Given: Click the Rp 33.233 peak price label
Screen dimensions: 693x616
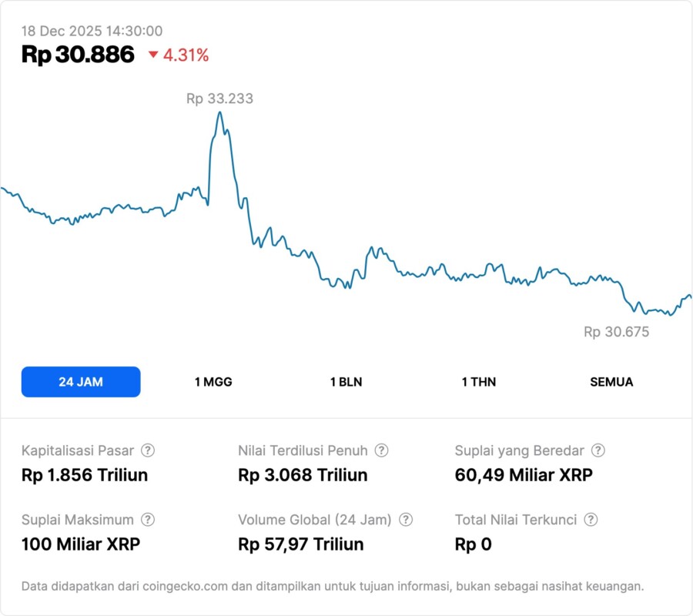Looking at the screenshot, I should click(x=219, y=99).
